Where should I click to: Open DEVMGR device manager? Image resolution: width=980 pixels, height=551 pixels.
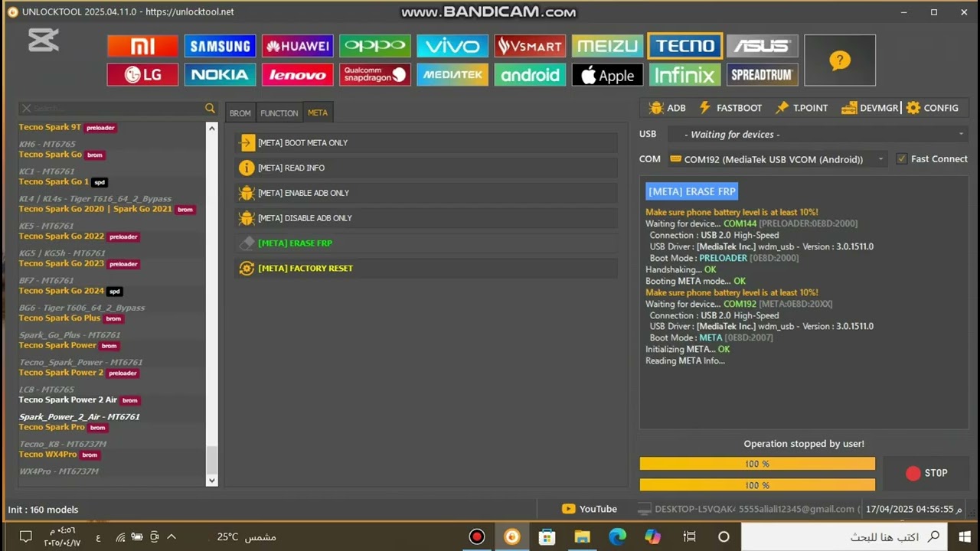point(870,108)
